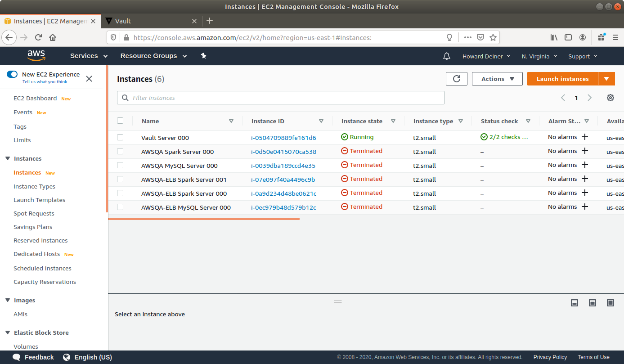Toggle Firefox sidebar view icon

[568, 37]
